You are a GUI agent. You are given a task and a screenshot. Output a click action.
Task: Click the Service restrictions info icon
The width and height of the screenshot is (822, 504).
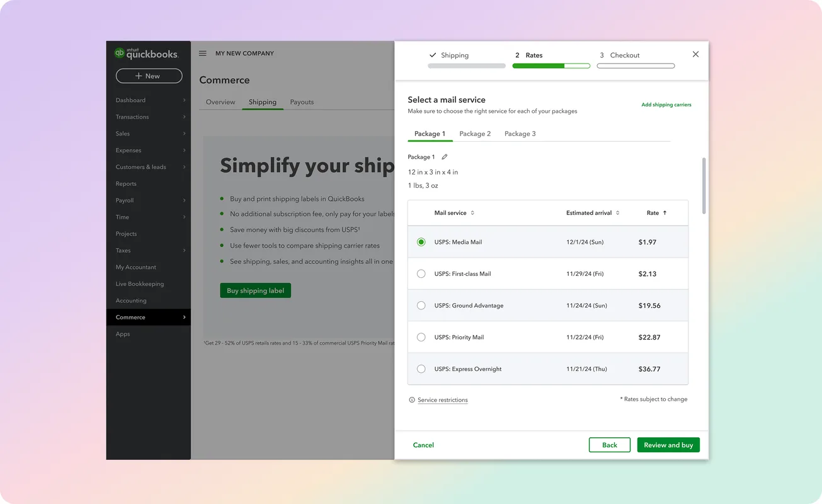coord(412,400)
